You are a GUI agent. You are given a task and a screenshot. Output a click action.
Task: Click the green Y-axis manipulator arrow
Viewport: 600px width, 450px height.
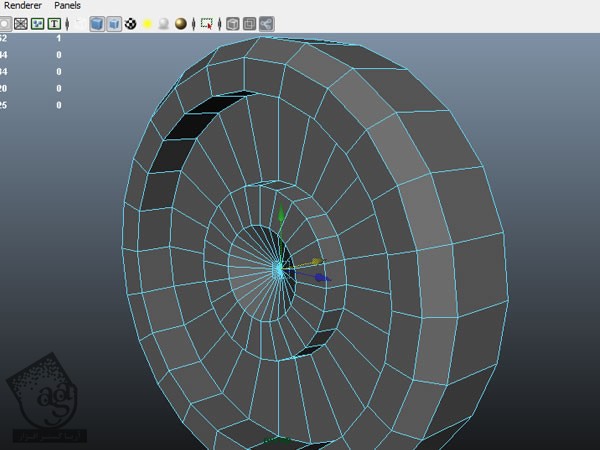(x=282, y=215)
